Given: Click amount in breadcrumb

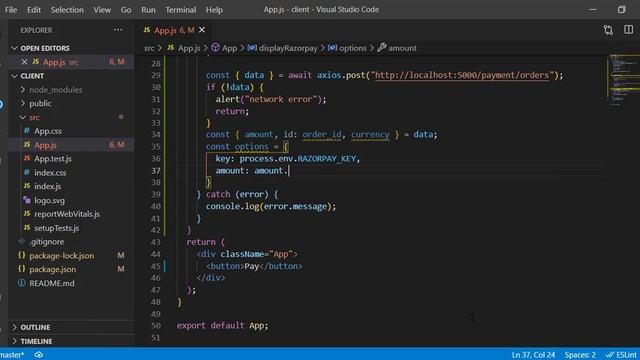Looking at the screenshot, I should [x=402, y=48].
